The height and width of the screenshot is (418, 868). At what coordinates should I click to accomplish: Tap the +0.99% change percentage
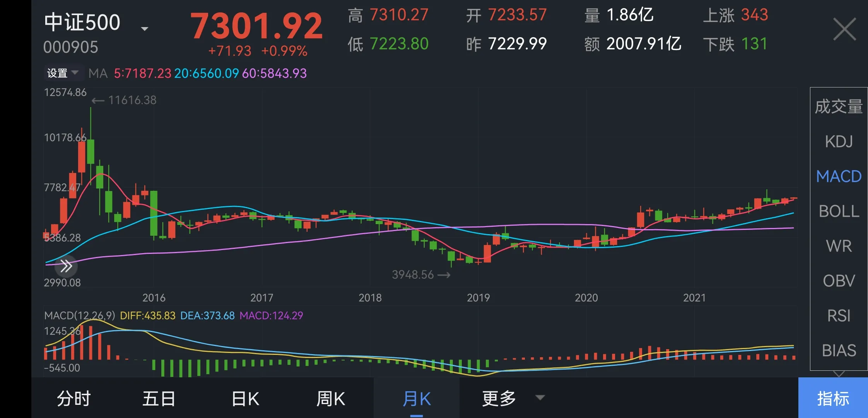284,51
